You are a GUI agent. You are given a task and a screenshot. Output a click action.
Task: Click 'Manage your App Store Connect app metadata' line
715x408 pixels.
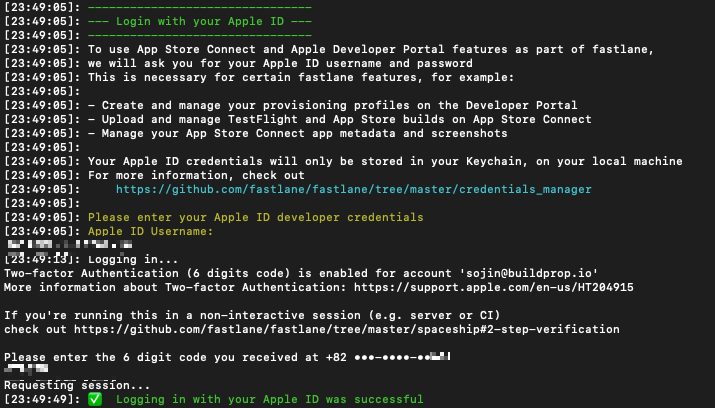click(298, 133)
